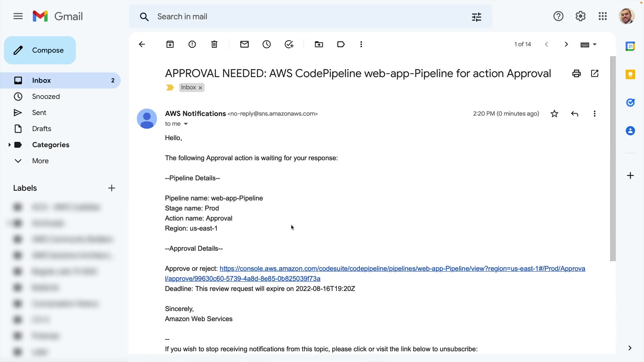
Task: Open the Sent folder
Action: tap(39, 113)
